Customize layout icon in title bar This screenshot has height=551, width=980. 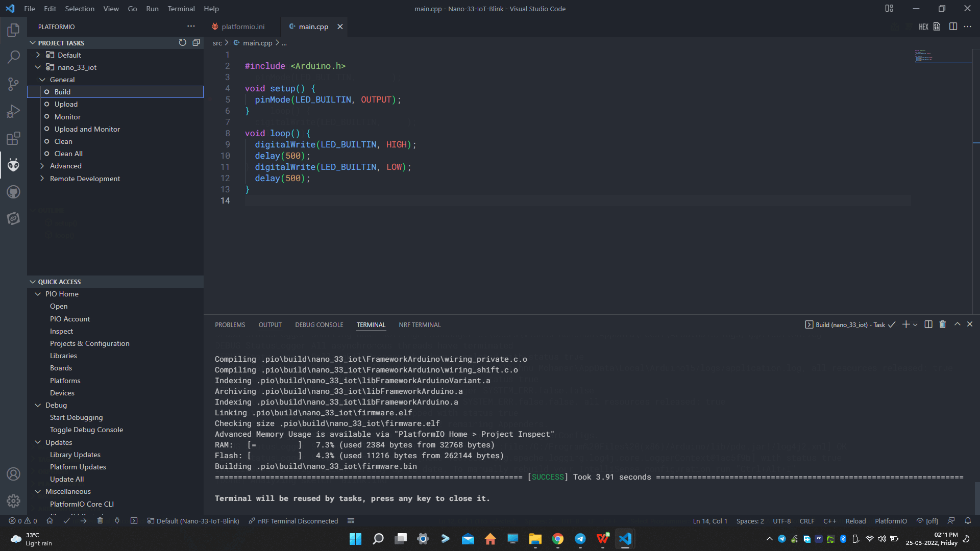[889, 8]
